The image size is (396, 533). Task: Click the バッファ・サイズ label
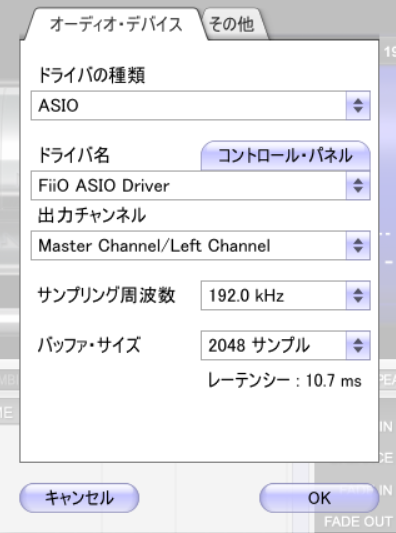89,345
